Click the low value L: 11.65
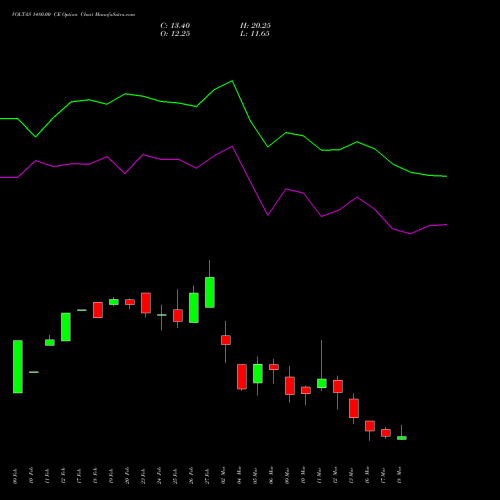Viewport: 500px width, 500px height. click(255, 34)
